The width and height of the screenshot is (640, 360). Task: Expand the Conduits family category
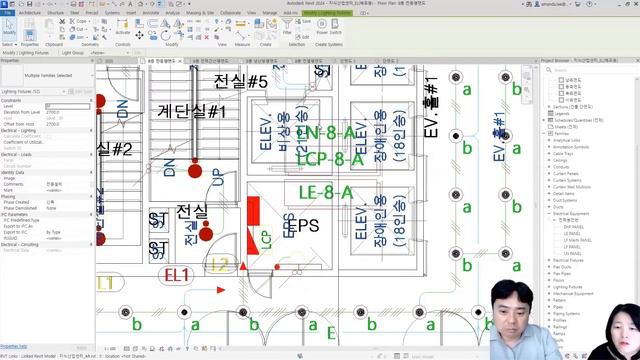(549, 167)
